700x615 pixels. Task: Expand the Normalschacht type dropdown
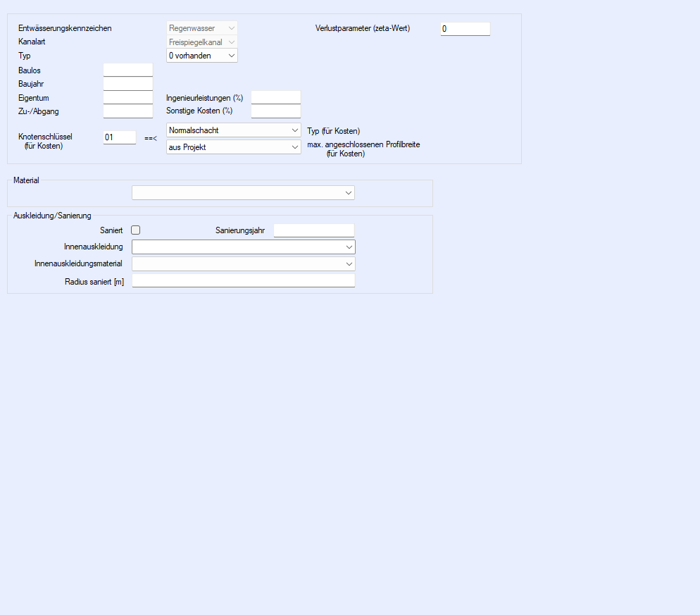pos(233,130)
